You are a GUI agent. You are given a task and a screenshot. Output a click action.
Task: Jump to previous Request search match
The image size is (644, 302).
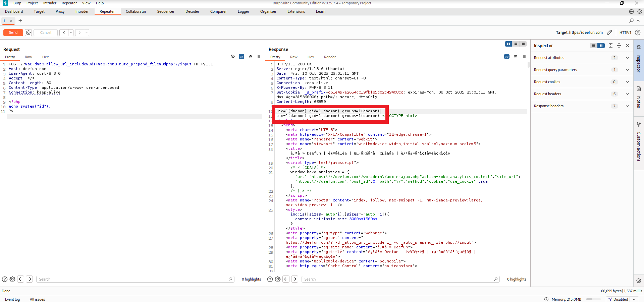tap(21, 279)
